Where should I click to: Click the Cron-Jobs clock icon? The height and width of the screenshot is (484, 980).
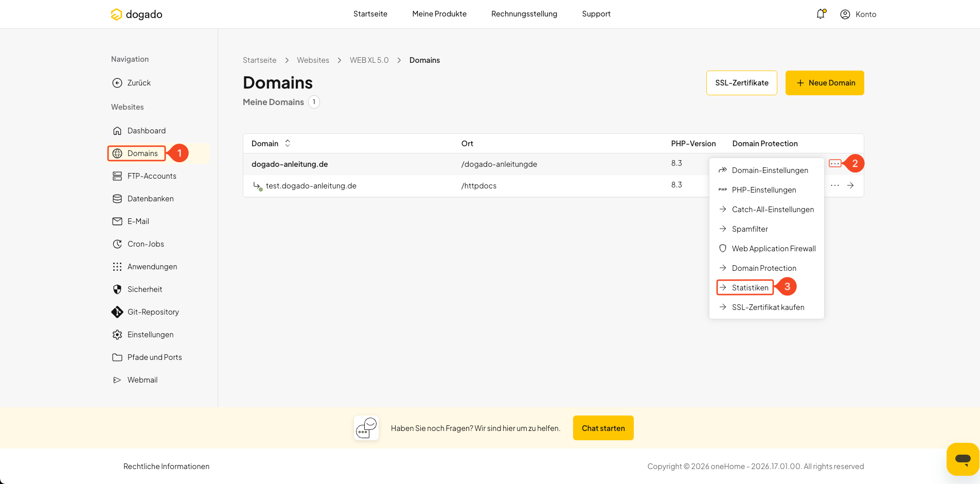point(117,244)
